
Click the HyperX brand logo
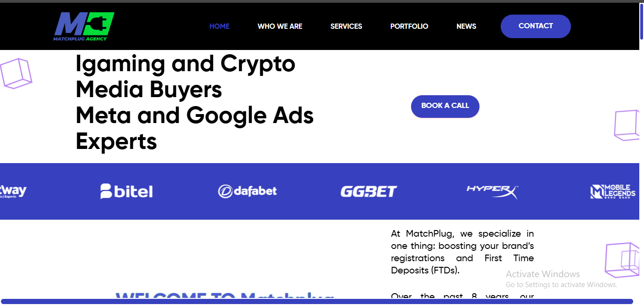tap(492, 191)
